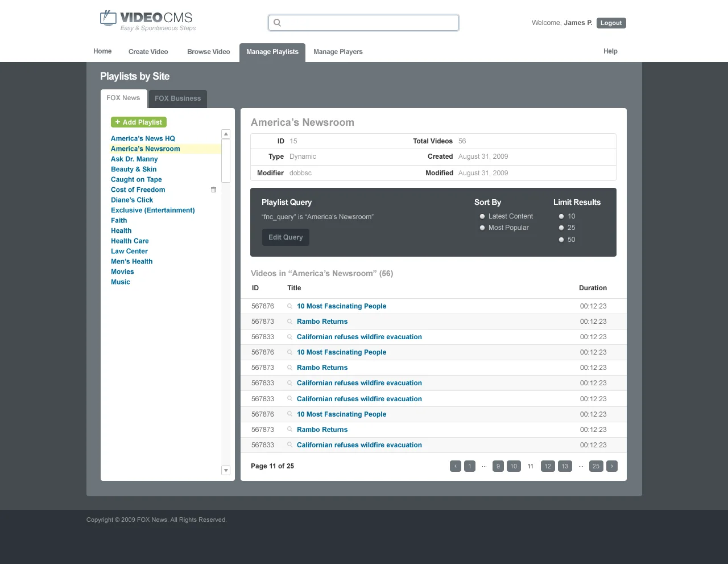
Task: Switch to FOX Business site tab
Action: [178, 98]
